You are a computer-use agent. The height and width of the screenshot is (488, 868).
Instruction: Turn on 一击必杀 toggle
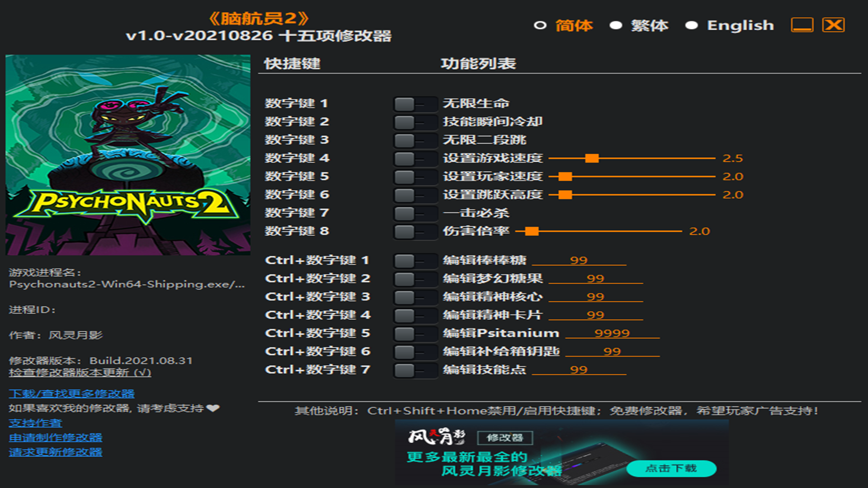tap(415, 213)
